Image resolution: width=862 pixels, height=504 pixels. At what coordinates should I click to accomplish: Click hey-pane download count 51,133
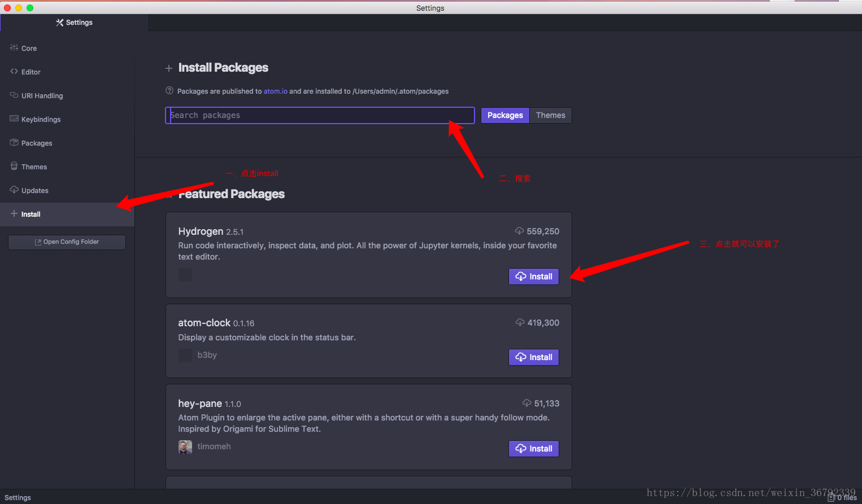coord(547,404)
